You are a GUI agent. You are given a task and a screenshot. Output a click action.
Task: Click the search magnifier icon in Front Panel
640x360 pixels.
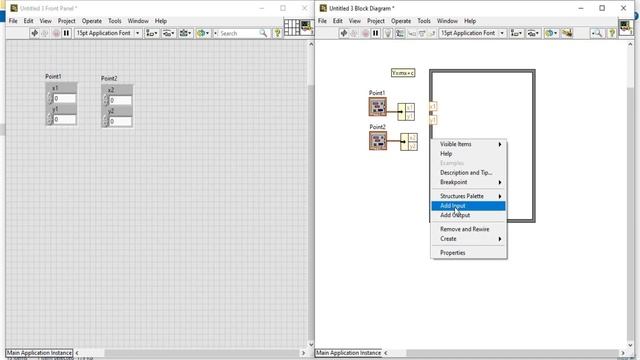(x=263, y=33)
